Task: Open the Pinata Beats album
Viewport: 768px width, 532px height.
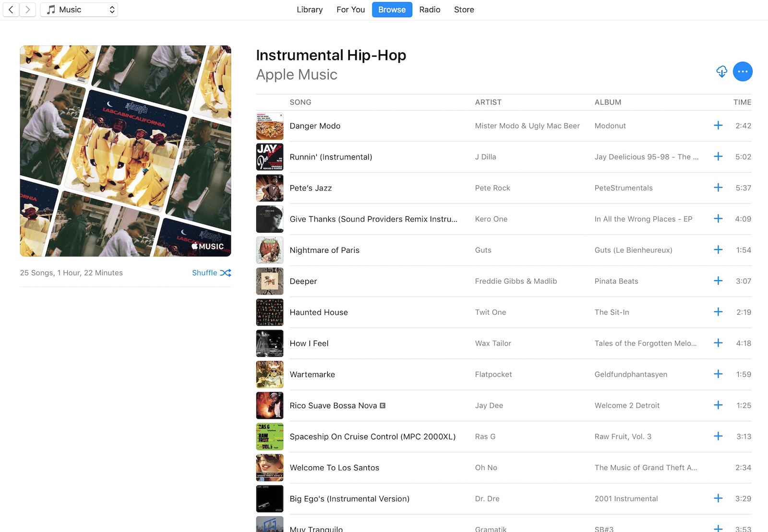Action: tap(616, 281)
